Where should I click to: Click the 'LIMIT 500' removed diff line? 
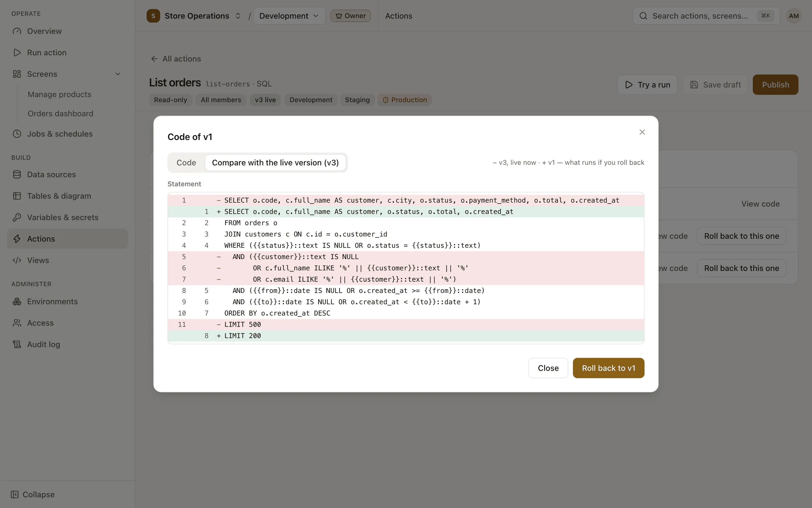(x=406, y=325)
